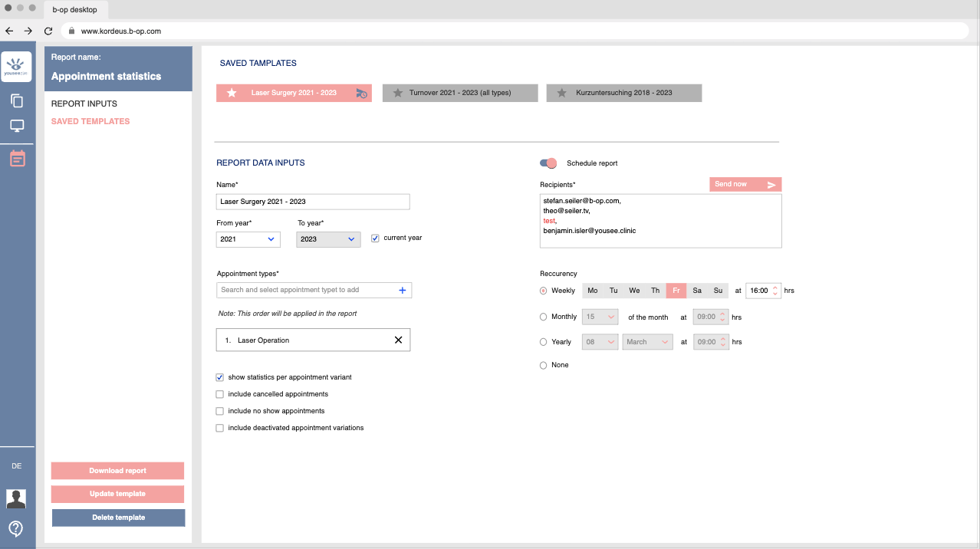Image resolution: width=980 pixels, height=549 pixels.
Task: Remove Laser Operation with the X icon
Action: pos(398,340)
